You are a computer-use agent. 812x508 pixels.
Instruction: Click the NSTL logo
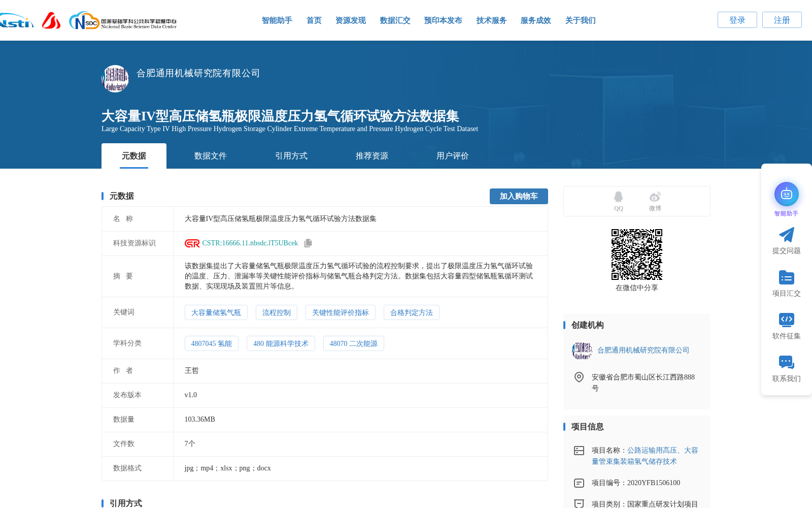[16, 21]
